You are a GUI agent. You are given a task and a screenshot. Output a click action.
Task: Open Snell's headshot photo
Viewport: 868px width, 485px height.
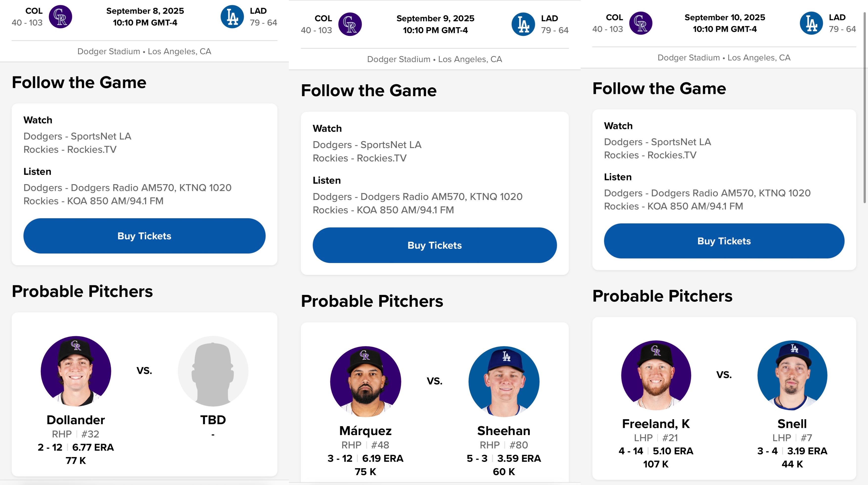coord(792,375)
